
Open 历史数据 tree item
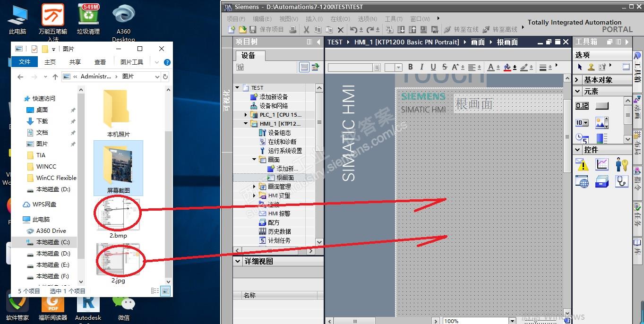[279, 231]
